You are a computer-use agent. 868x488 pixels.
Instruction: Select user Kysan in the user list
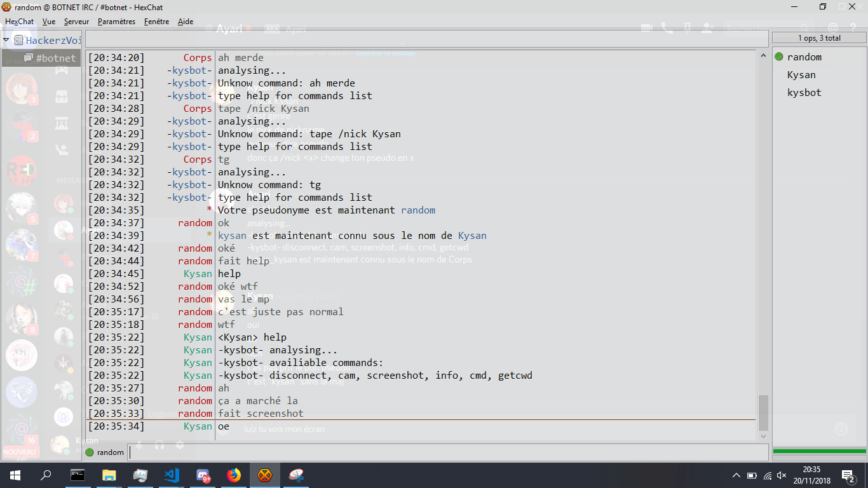pos(801,75)
